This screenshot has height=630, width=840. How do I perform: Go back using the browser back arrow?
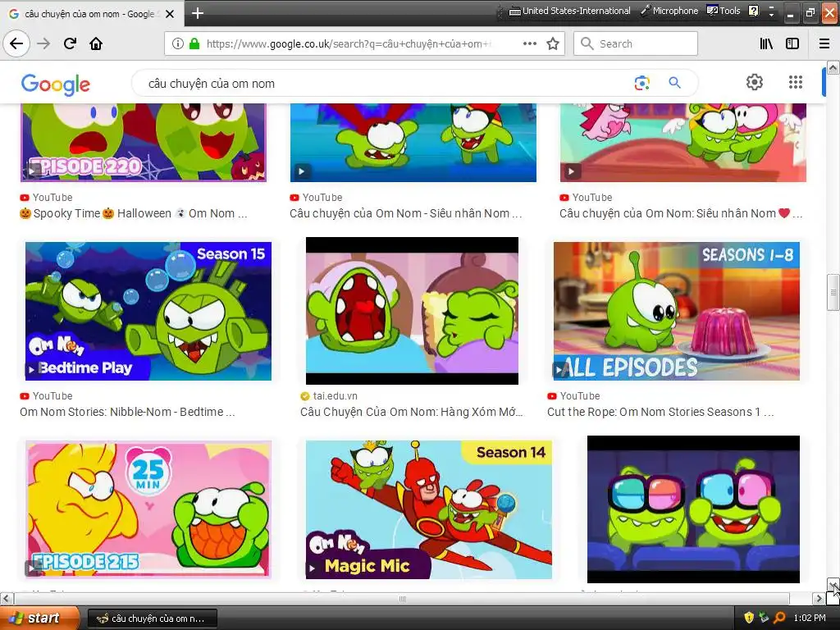pyautogui.click(x=16, y=43)
